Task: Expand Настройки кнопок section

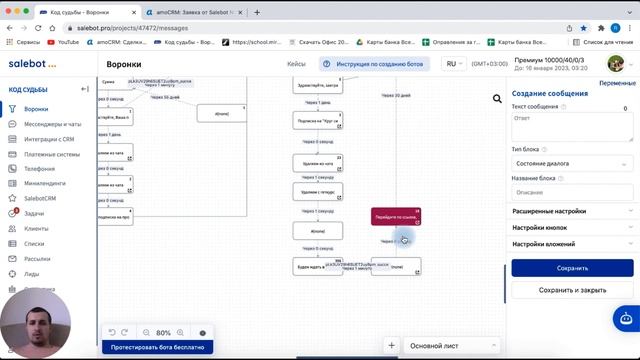Action: pos(572,227)
